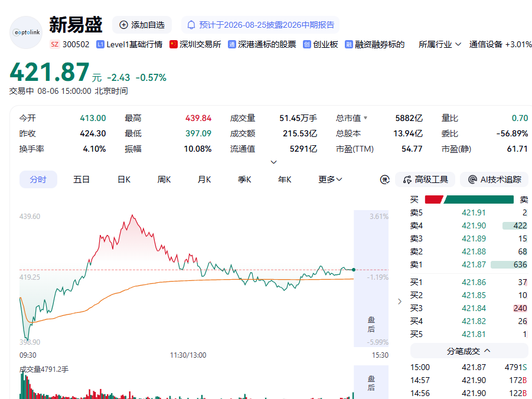Open 高级工具 advanced tools
Screen dimensions: 532x399
pyautogui.click(x=425, y=179)
